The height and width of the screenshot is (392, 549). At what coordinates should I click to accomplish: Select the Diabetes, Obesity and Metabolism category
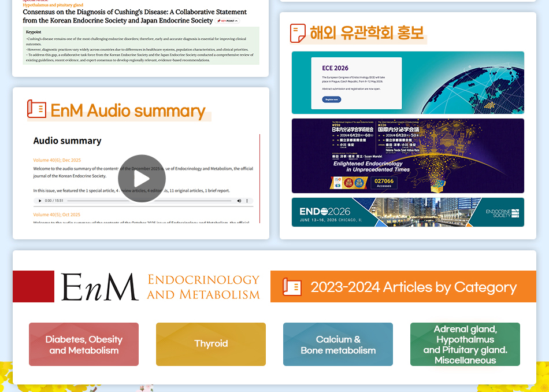coord(84,345)
